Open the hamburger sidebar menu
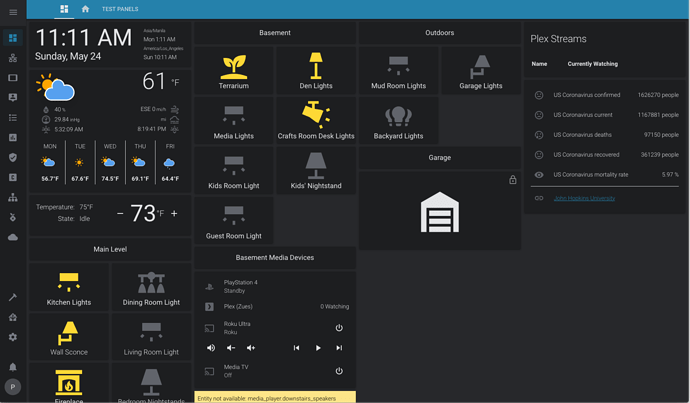The height and width of the screenshot is (403, 690). tap(13, 11)
